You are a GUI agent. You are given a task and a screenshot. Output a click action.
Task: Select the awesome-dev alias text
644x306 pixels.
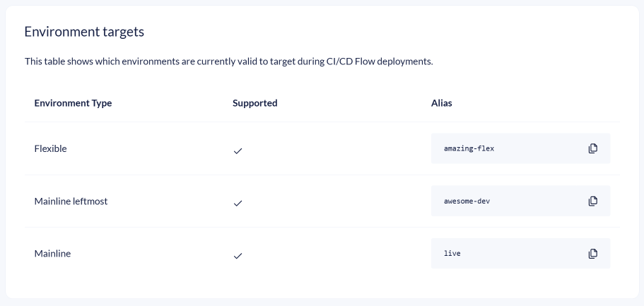[x=467, y=201]
